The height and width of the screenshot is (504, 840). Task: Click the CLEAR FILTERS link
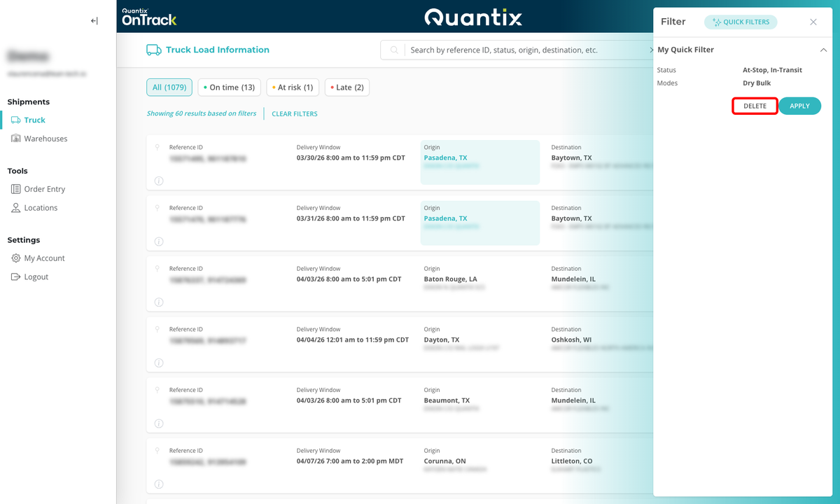(294, 113)
